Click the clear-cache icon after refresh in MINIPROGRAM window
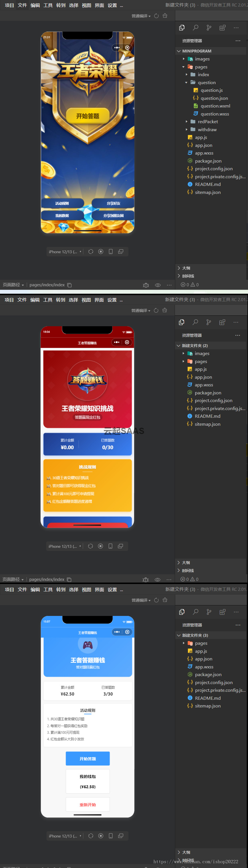The width and height of the screenshot is (248, 868). pyautogui.click(x=165, y=16)
